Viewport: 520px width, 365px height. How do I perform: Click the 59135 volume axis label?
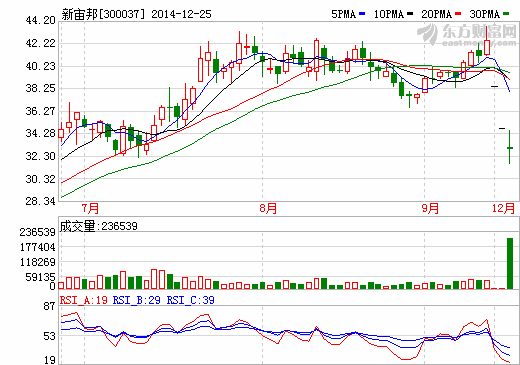pos(40,277)
